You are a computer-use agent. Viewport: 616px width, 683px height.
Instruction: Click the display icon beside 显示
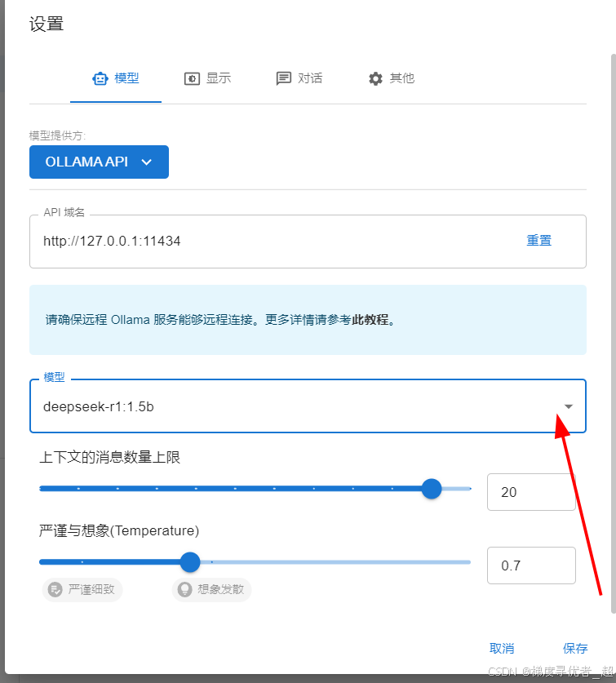[192, 78]
